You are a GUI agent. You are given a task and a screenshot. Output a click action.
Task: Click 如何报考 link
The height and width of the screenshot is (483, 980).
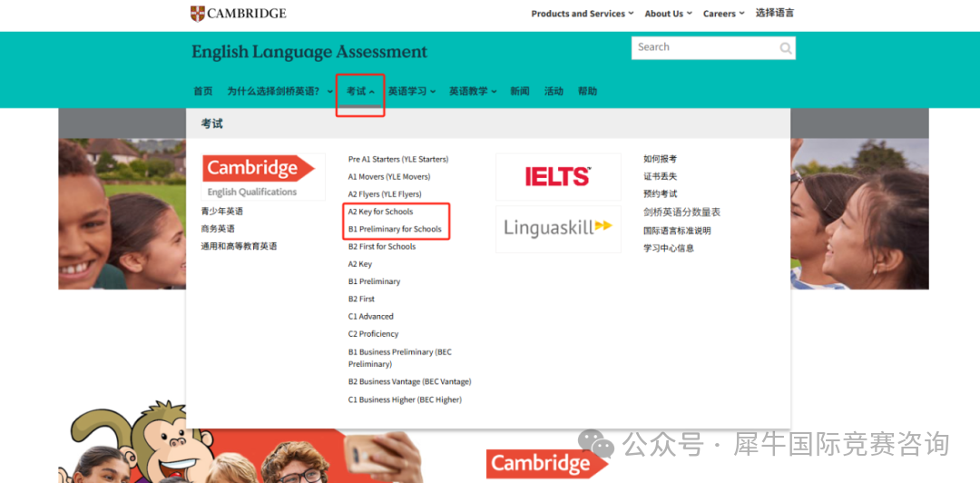660,159
